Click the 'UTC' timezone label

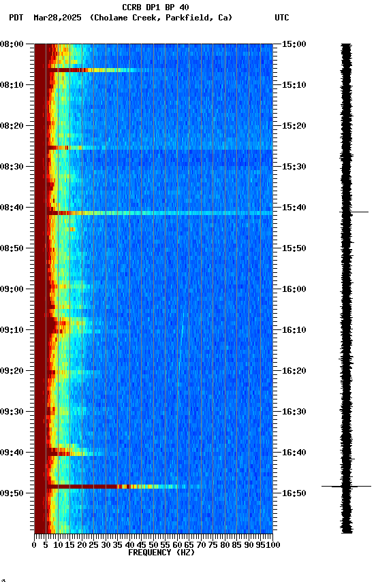point(282,18)
